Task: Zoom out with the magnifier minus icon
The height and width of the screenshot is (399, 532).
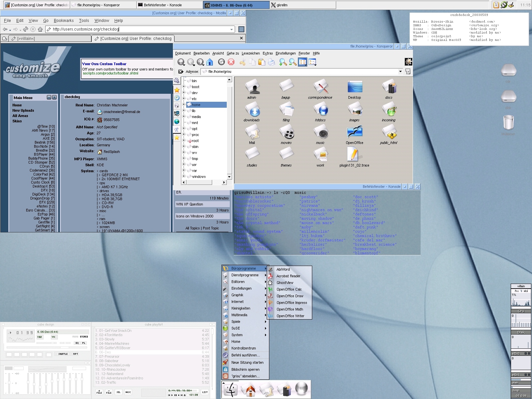Action: click(293, 62)
